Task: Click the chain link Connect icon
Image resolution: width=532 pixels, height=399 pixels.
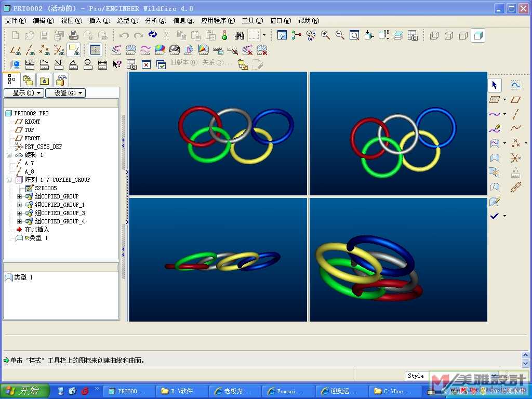Action: (x=516, y=187)
